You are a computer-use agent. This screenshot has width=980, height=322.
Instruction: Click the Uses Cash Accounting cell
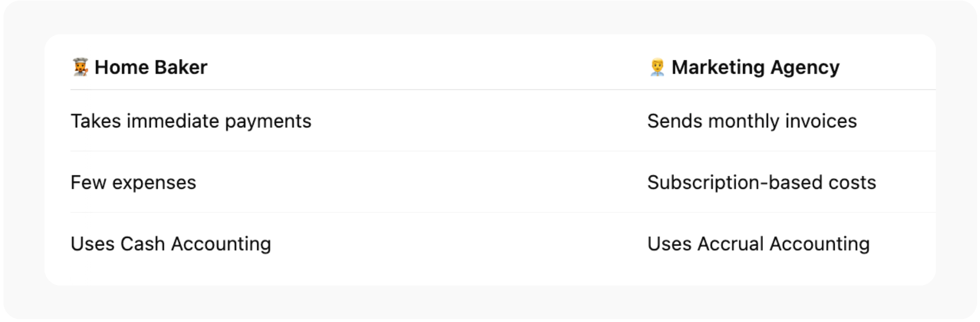(171, 244)
